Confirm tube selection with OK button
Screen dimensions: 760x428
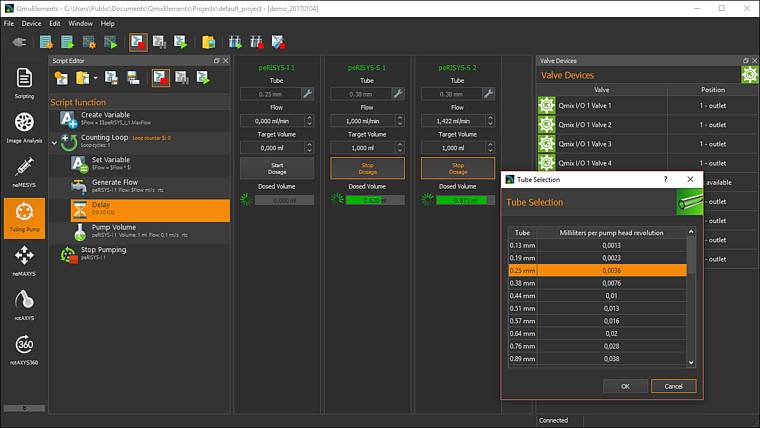coord(625,386)
